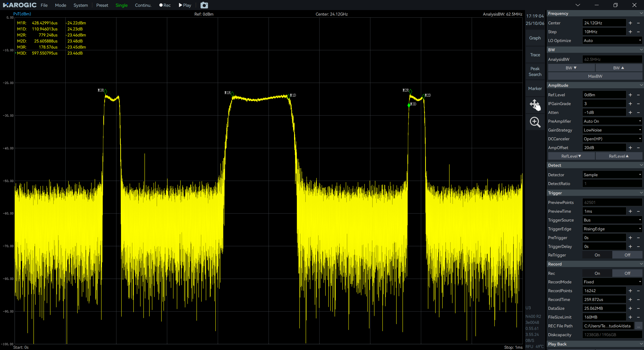Open the Mode menu
The height and width of the screenshot is (350, 644).
click(x=61, y=5)
